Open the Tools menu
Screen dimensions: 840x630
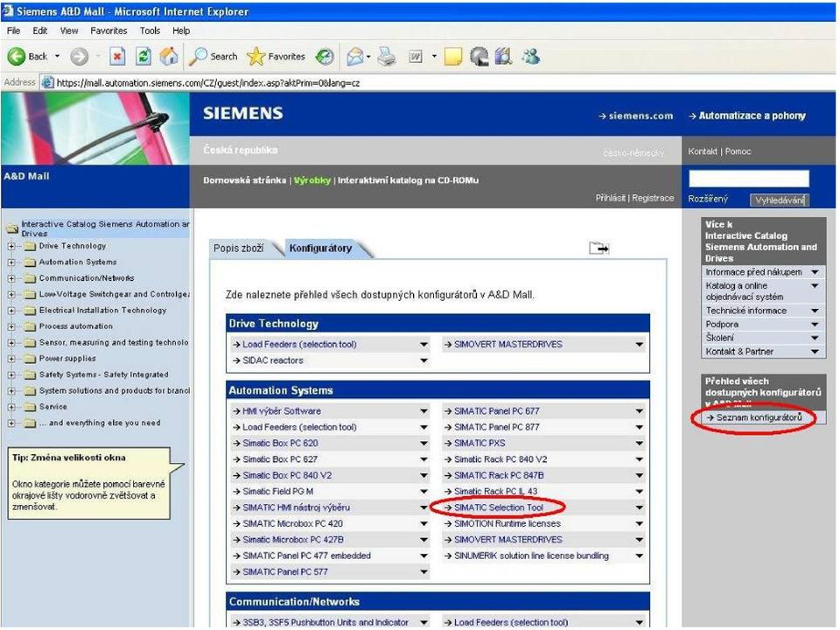150,31
